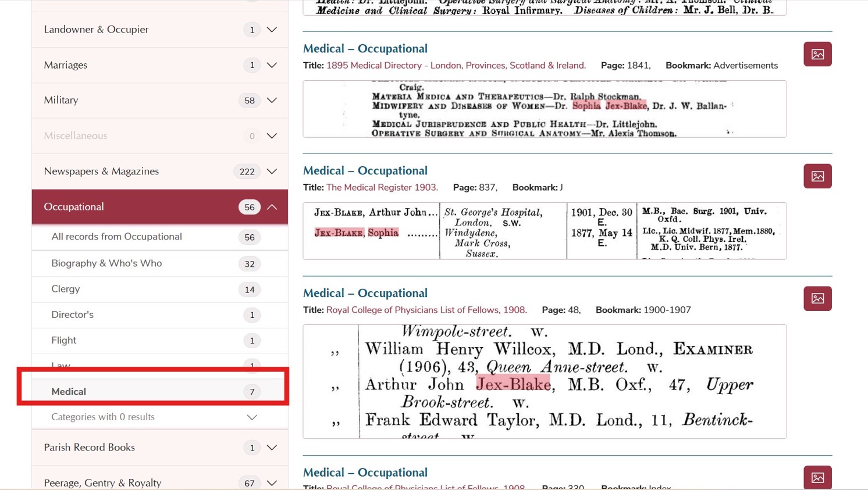The height and width of the screenshot is (490, 868).
Task: Filter results by Clergy subcategory
Action: point(66,289)
